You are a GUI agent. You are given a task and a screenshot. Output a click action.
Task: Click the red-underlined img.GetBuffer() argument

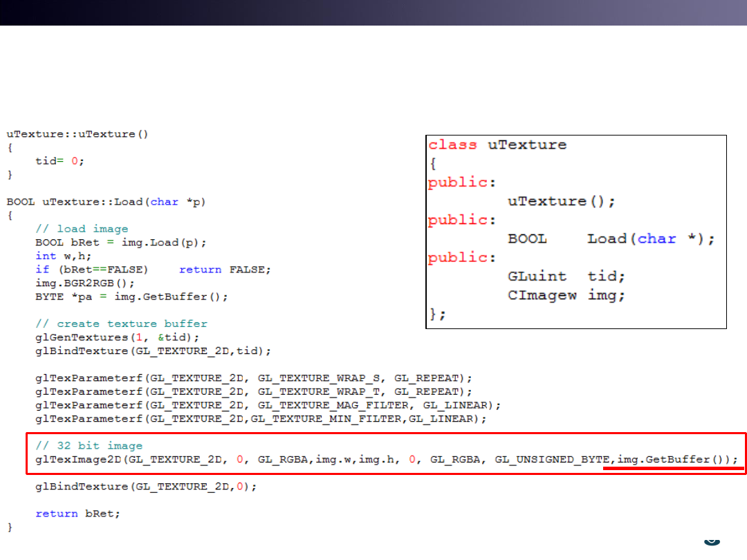(673, 460)
